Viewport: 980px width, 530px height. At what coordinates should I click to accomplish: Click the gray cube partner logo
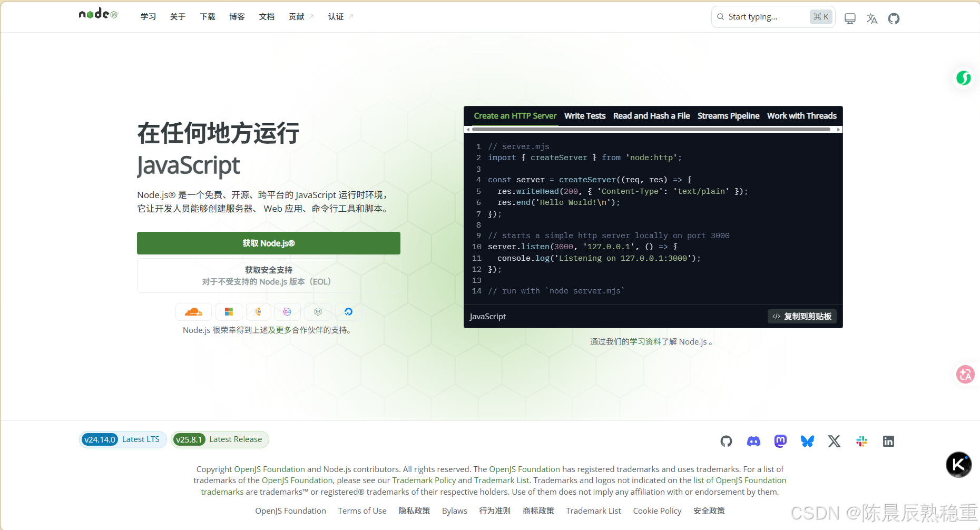click(318, 312)
